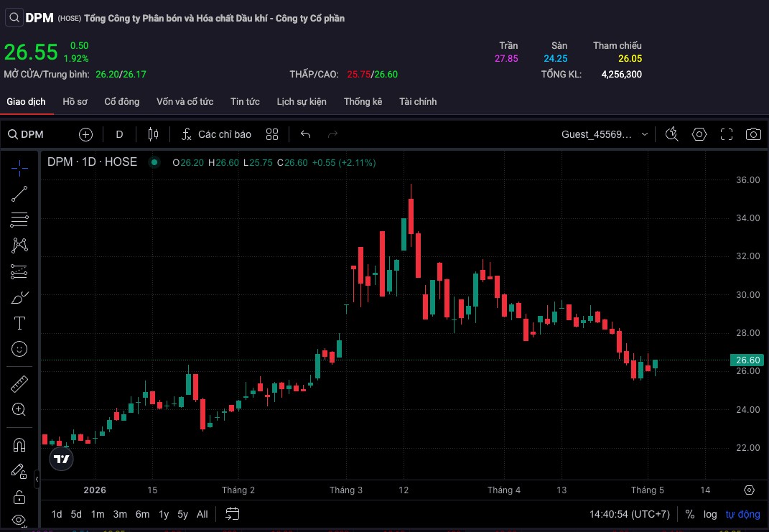Open the Fibonacci retracement tool

tap(19, 220)
